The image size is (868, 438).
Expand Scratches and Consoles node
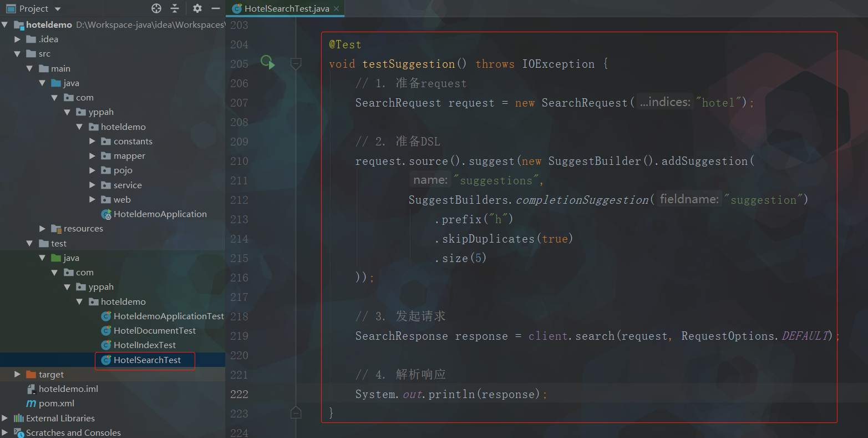(x=5, y=433)
